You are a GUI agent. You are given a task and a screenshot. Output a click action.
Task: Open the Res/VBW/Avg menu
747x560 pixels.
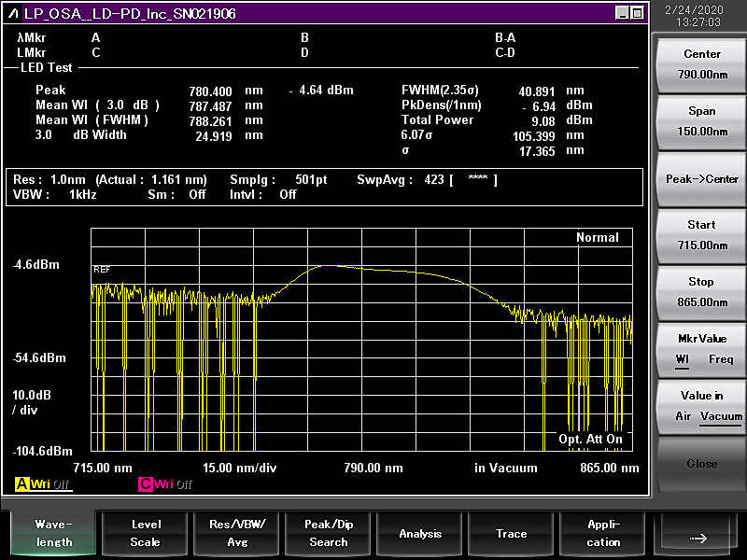point(237,533)
